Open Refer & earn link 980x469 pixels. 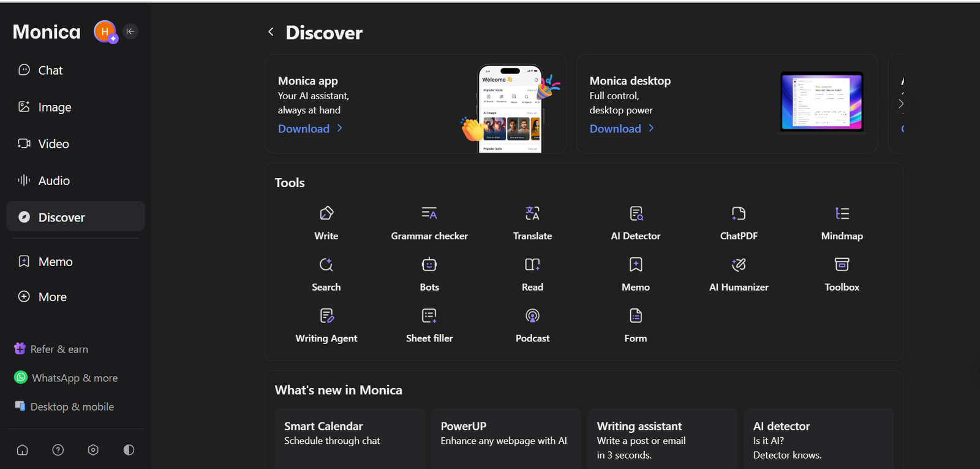pos(51,349)
